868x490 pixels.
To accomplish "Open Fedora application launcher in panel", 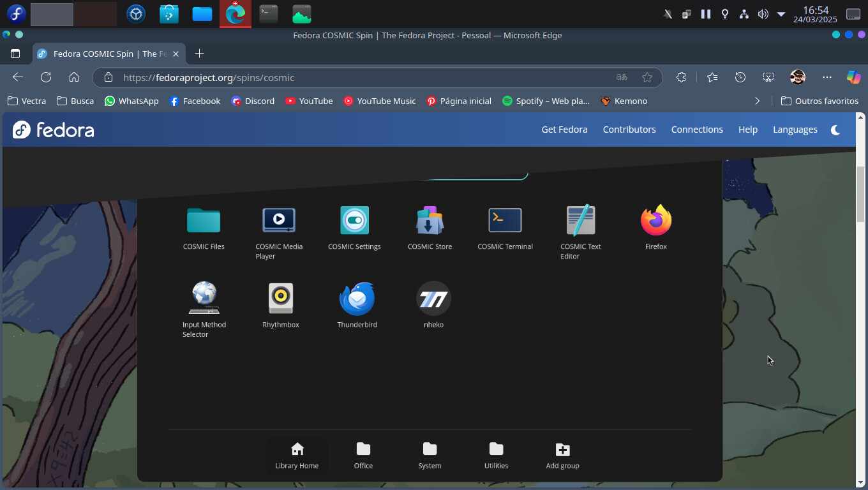I will [x=16, y=13].
